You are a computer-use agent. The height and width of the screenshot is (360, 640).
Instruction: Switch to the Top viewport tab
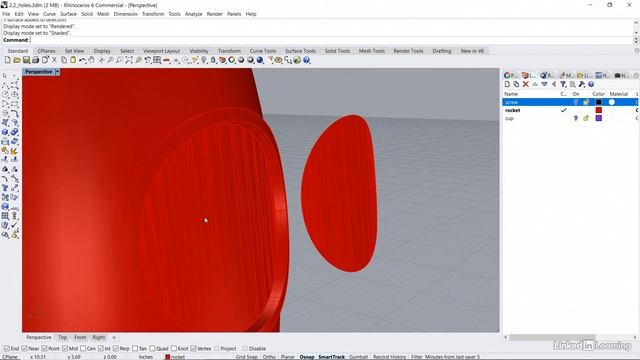(62, 338)
